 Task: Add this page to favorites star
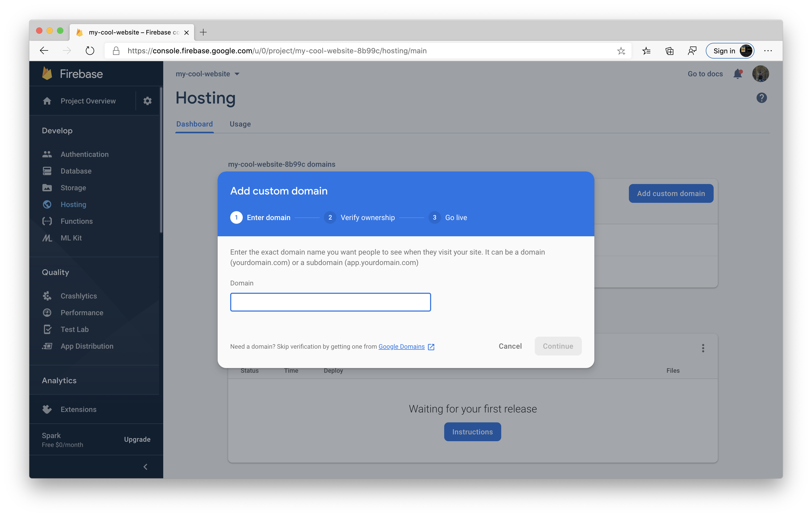click(621, 51)
